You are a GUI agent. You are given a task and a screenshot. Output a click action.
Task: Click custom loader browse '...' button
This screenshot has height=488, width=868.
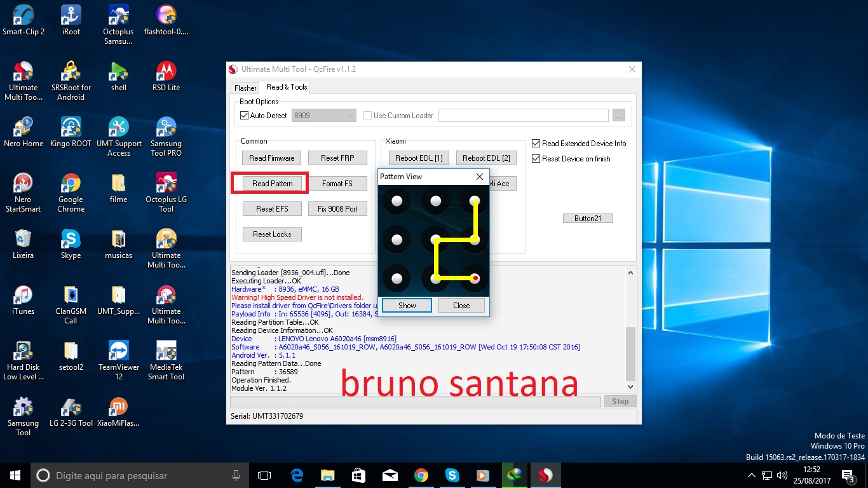619,116
